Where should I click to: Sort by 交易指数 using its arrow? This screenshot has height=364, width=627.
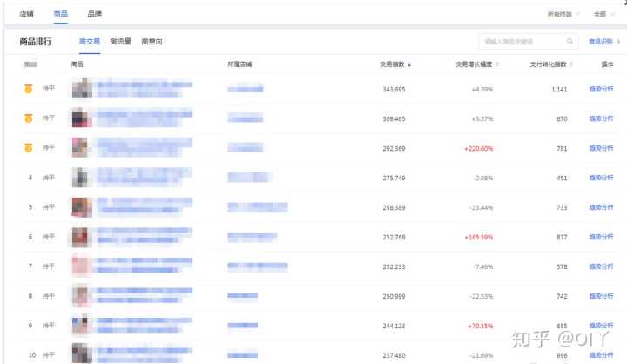coord(409,64)
